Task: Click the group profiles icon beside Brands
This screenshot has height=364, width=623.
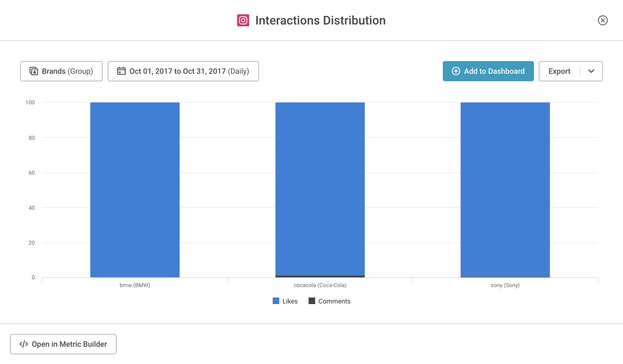Action: pyautogui.click(x=34, y=71)
